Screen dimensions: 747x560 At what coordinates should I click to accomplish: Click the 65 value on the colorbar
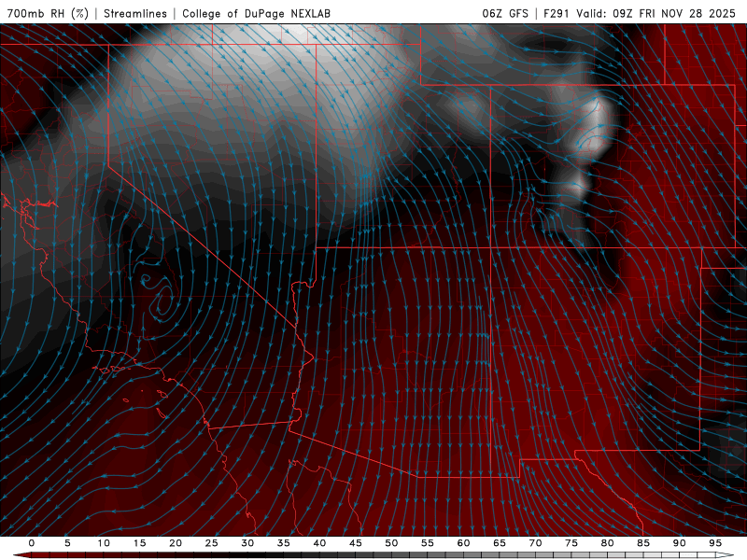pos(500,543)
